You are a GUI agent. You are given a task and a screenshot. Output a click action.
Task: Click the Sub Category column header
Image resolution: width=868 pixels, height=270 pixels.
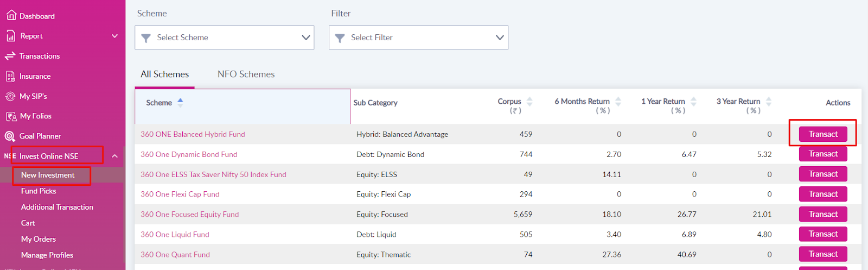pyautogui.click(x=375, y=103)
